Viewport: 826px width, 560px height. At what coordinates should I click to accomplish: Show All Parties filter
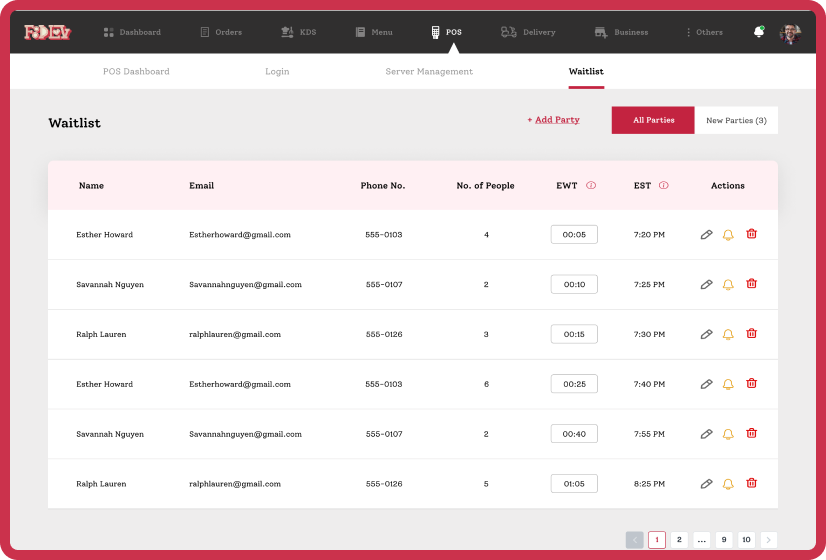click(x=653, y=120)
